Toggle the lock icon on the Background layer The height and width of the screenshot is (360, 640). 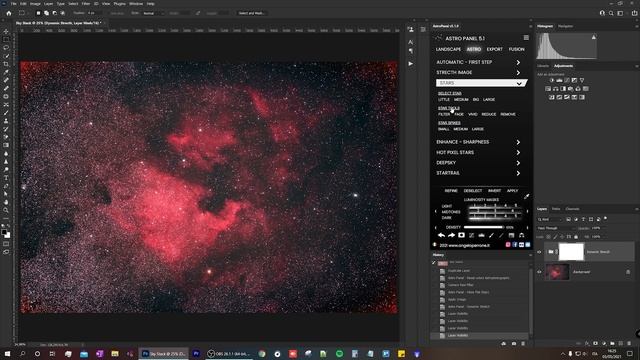click(x=628, y=272)
